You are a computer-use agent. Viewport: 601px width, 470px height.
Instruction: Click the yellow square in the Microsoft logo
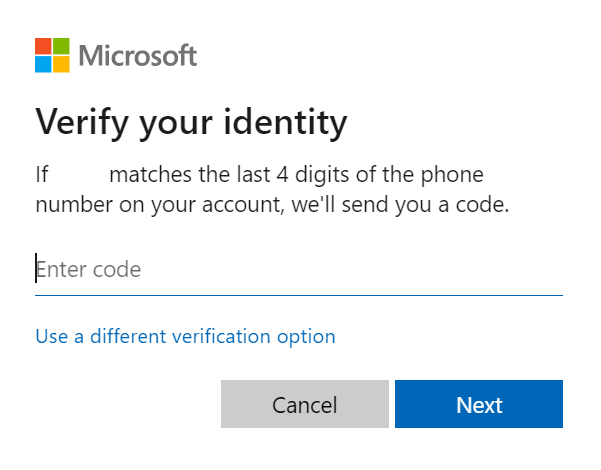pyautogui.click(x=62, y=64)
